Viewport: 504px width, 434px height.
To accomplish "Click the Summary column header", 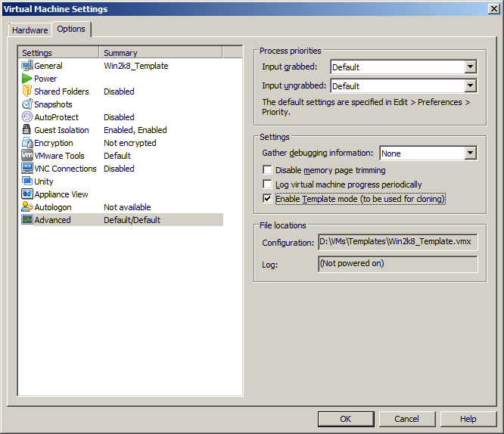I will point(160,53).
